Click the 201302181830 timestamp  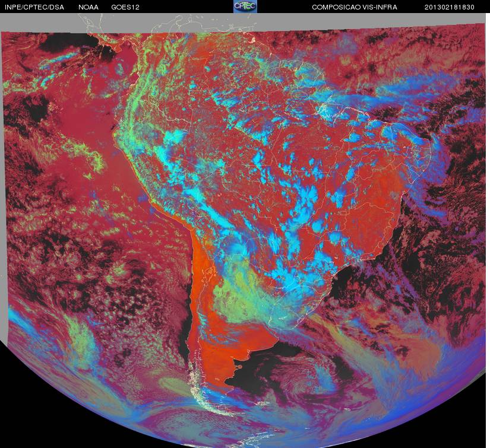click(x=450, y=7)
